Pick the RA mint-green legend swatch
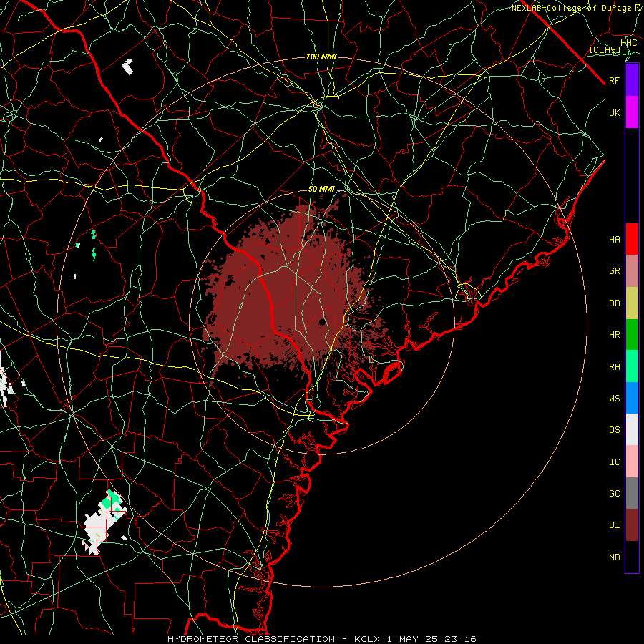Screen dimensions: 644x644 click(x=632, y=366)
